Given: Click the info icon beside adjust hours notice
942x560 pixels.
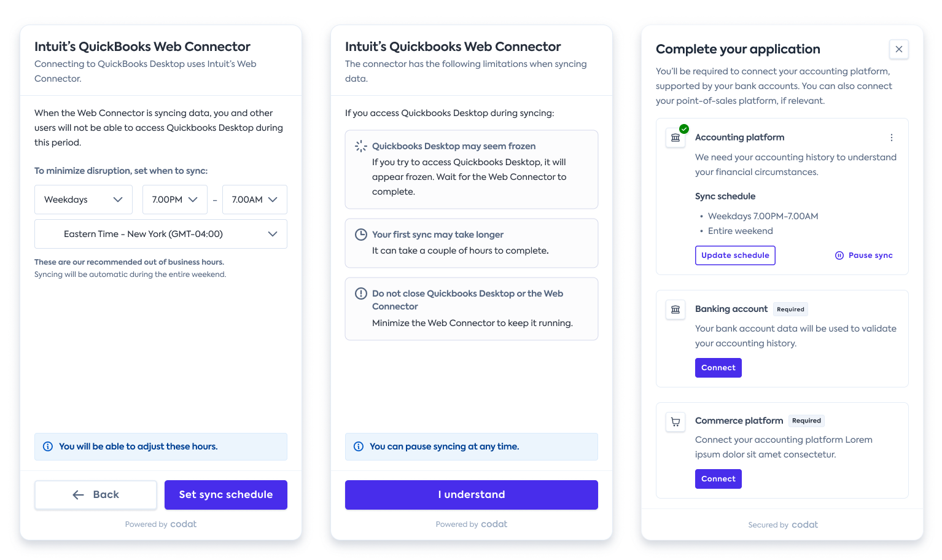Looking at the screenshot, I should (x=48, y=446).
